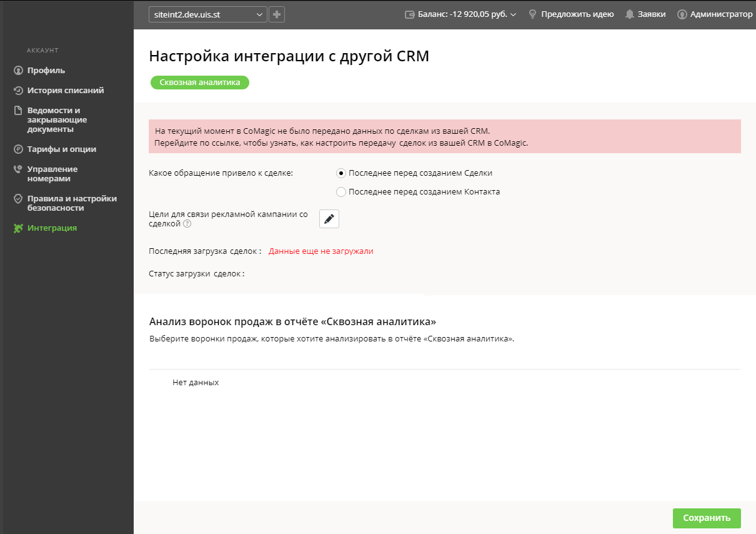Click the pink warning notice about CRM deals

tap(444, 137)
